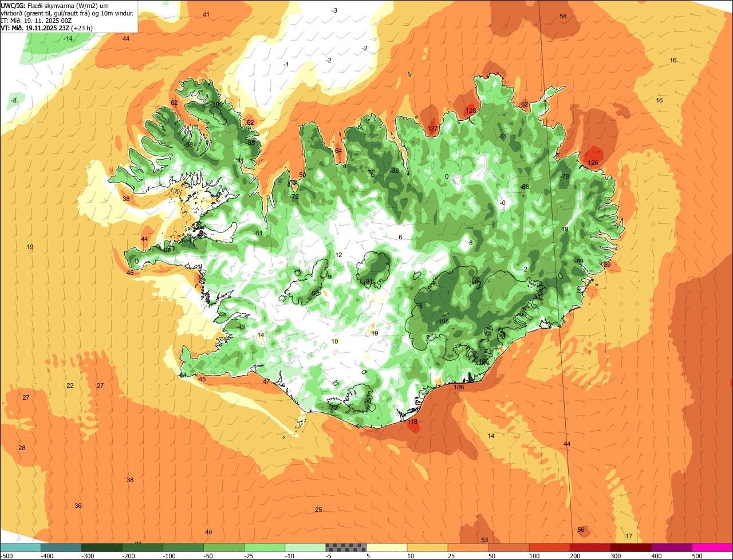Click the map value 56 at the bottom right
Screen dimensions: 733x560
pos(581,530)
